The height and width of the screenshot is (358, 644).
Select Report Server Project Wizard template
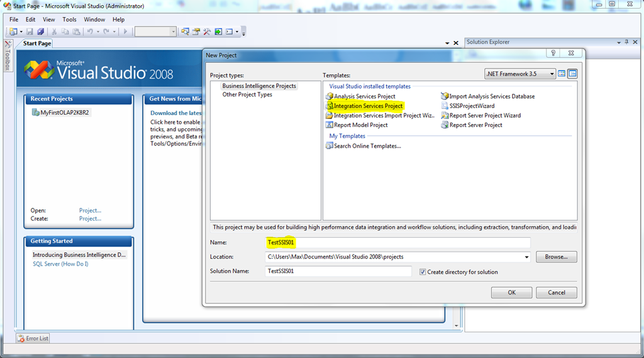coord(481,116)
